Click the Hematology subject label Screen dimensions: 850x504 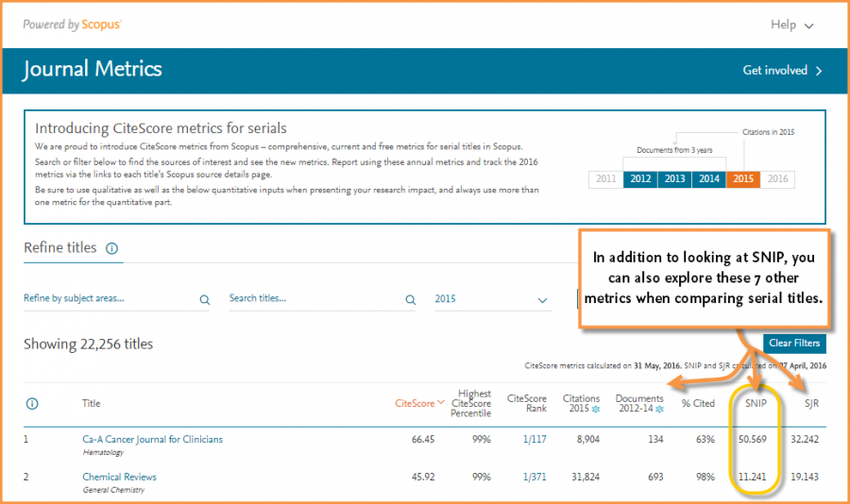click(x=103, y=452)
